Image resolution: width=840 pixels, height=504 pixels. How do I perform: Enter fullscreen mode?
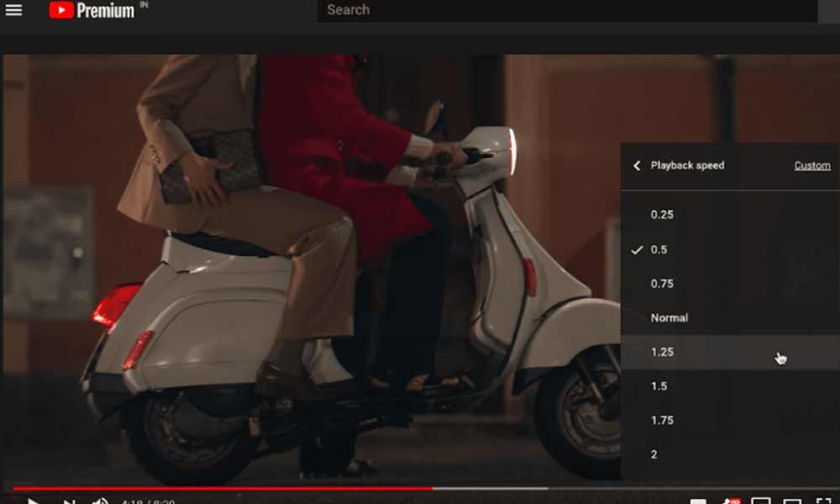point(823,501)
